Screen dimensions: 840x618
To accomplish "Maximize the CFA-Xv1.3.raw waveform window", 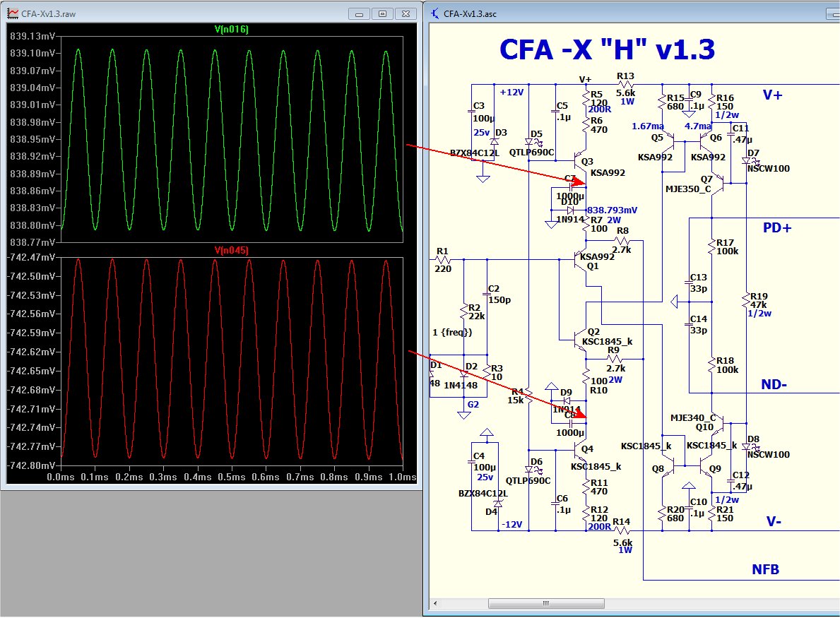I will tap(382, 14).
